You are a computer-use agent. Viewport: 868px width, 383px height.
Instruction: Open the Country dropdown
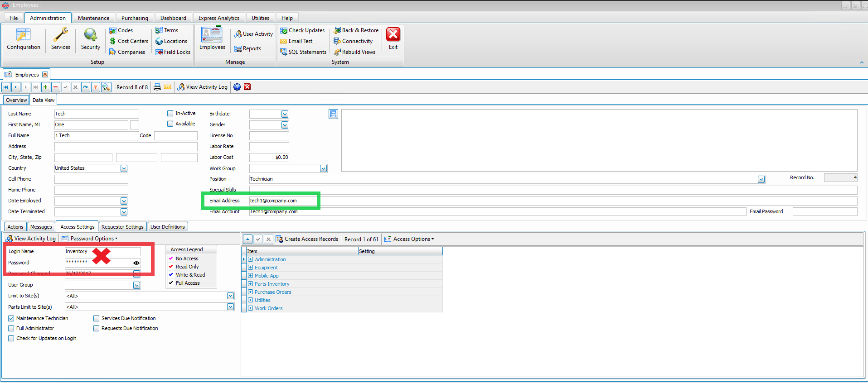124,168
